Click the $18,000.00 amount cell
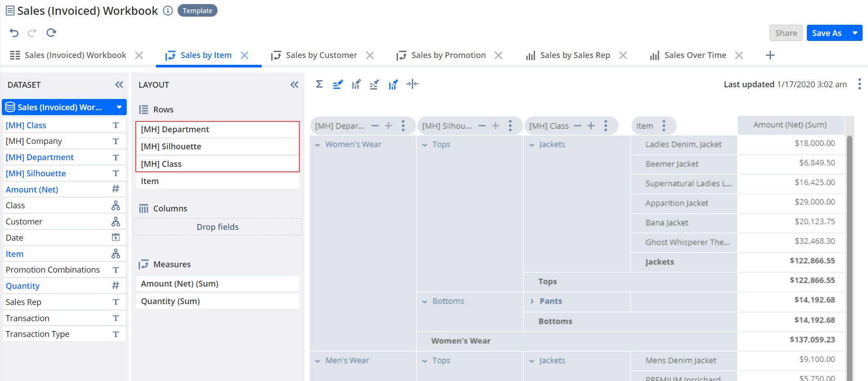This screenshot has width=868, height=381. click(x=791, y=144)
